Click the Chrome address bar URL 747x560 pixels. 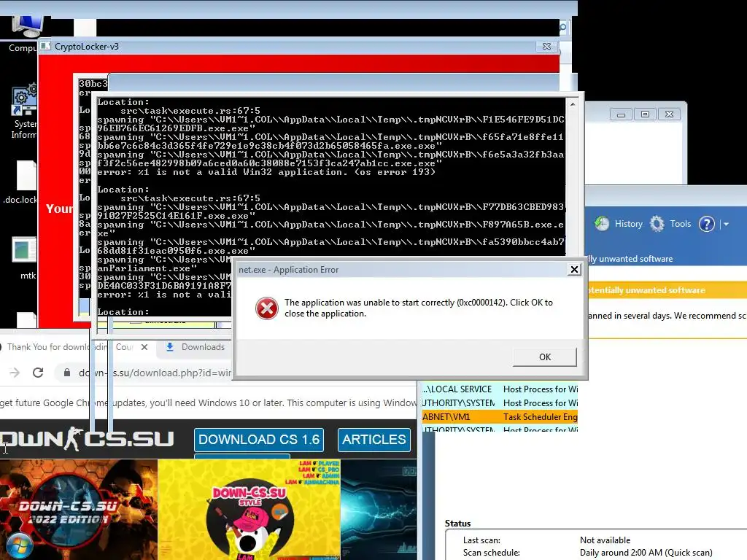pyautogui.click(x=155, y=373)
